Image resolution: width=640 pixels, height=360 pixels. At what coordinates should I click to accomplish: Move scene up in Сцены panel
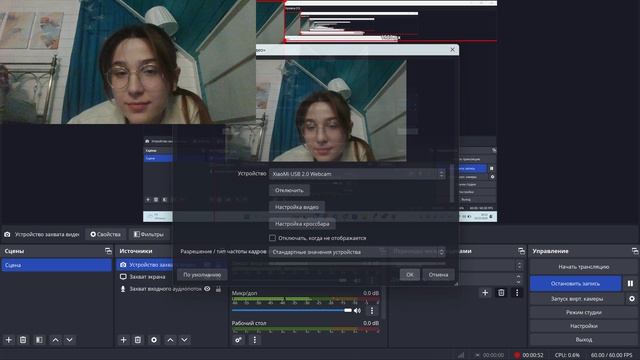[x=56, y=340]
